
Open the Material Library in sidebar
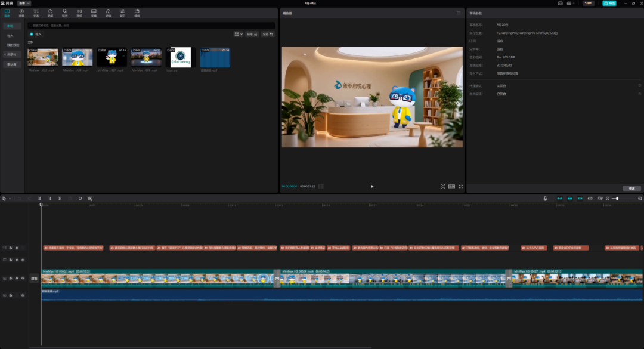(x=11, y=64)
